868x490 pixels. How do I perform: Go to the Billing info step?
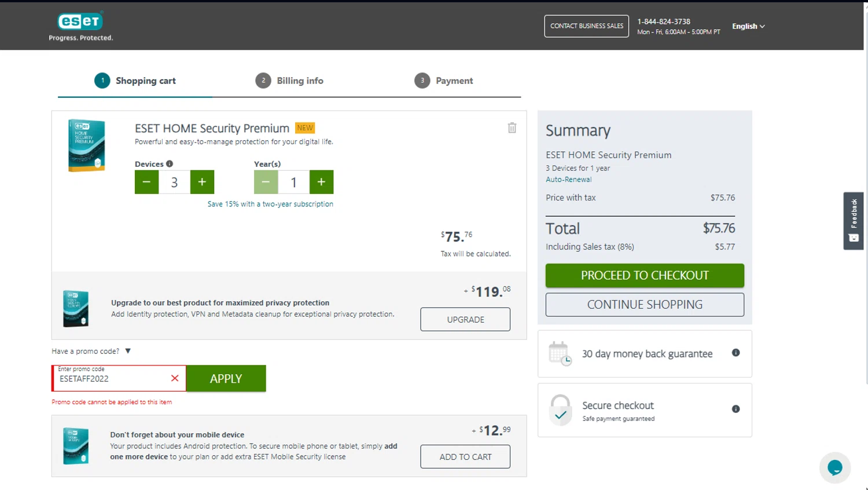(289, 81)
